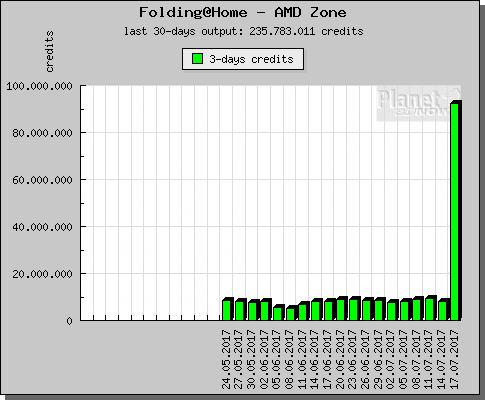Select the 0 value on the y-axis
Screen dimensions: 485x400
point(69,321)
